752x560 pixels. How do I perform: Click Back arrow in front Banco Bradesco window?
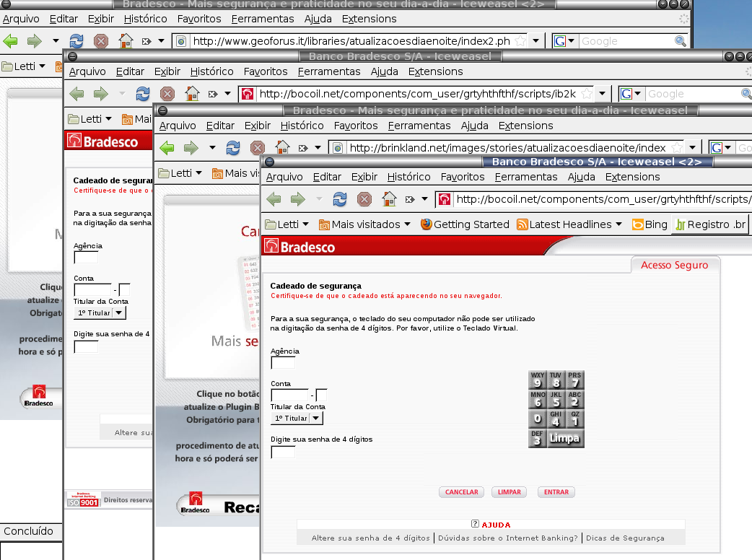point(274,199)
